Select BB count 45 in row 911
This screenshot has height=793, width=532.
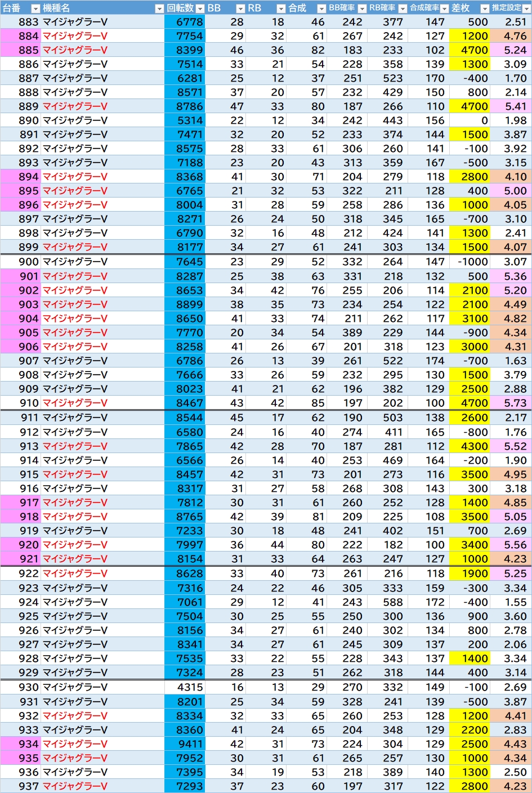coord(226,418)
